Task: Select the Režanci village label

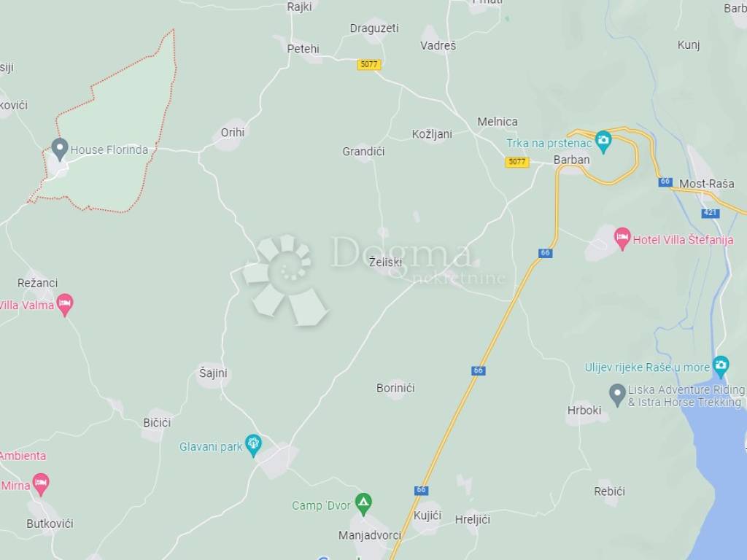Action: 38,283
